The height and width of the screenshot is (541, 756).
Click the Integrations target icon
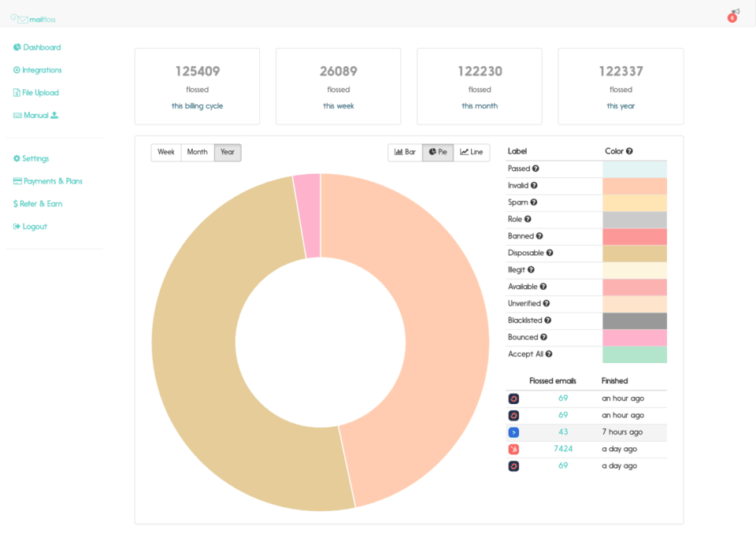[16, 70]
